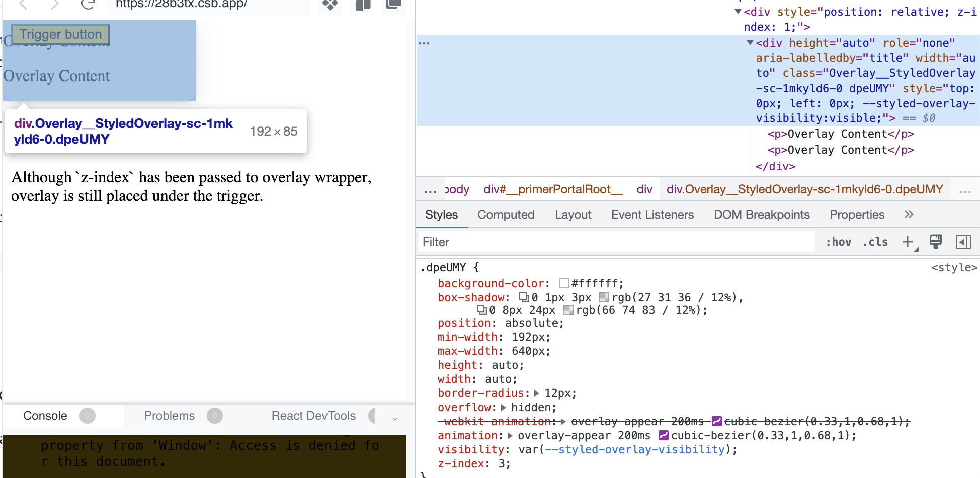This screenshot has height=478, width=980.
Task: Collapse the highlighted Overlay div in Elements tree
Action: point(749,43)
